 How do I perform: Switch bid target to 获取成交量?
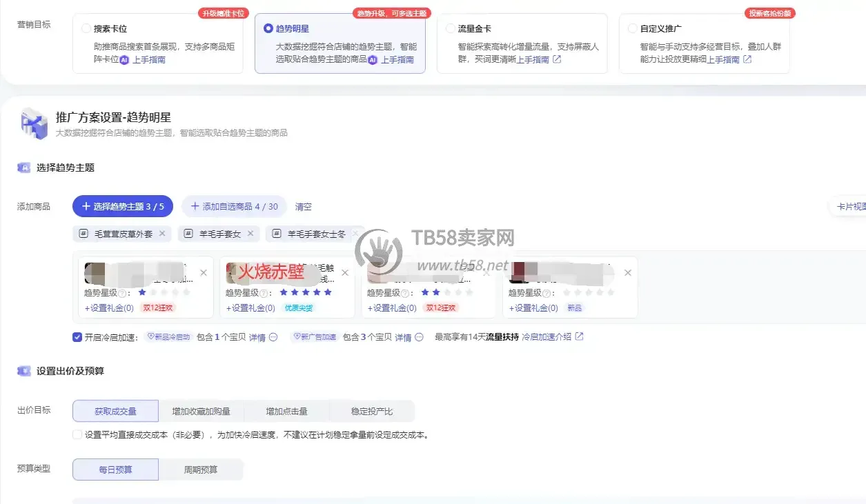click(x=115, y=411)
